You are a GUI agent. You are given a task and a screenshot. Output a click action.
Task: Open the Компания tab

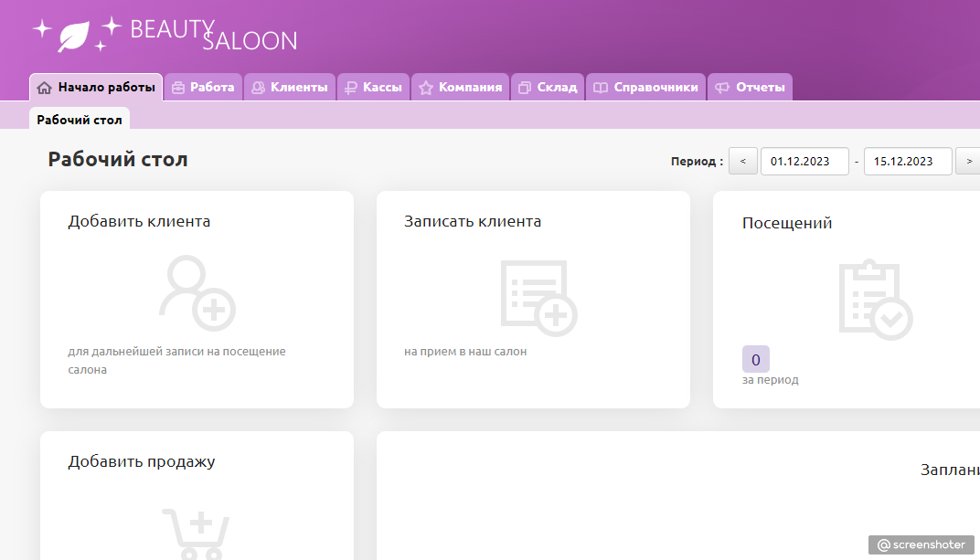(461, 88)
